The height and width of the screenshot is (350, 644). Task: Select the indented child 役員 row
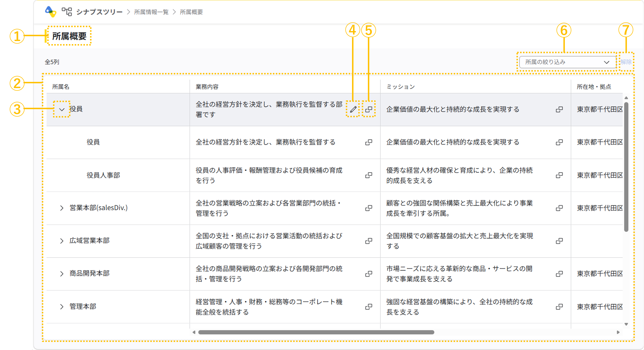[93, 142]
